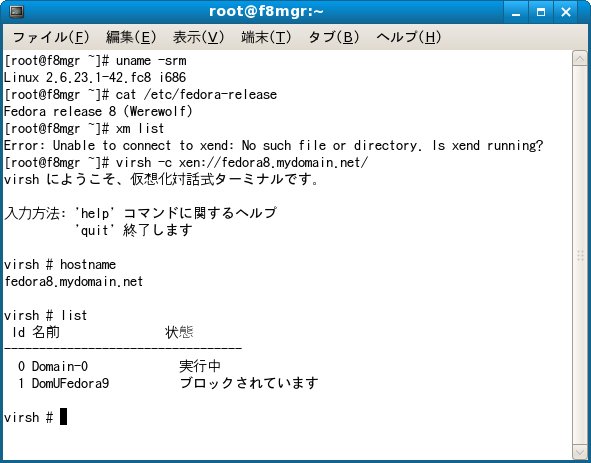This screenshot has height=463, width=591.
Task: Open the タブ(B) menu
Action: [x=334, y=37]
